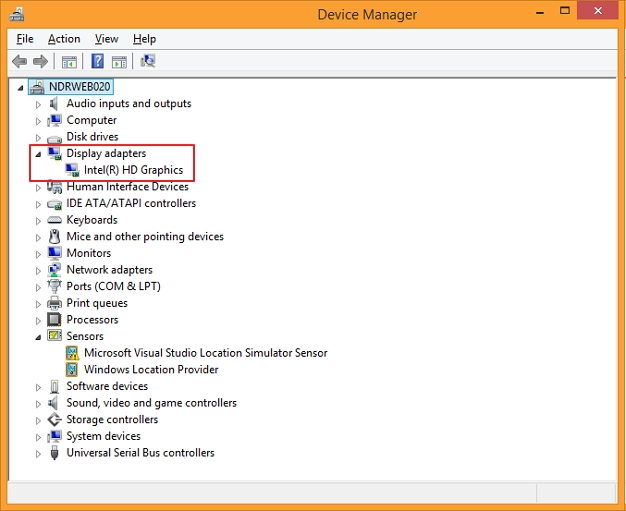Open the File menu

click(x=25, y=39)
